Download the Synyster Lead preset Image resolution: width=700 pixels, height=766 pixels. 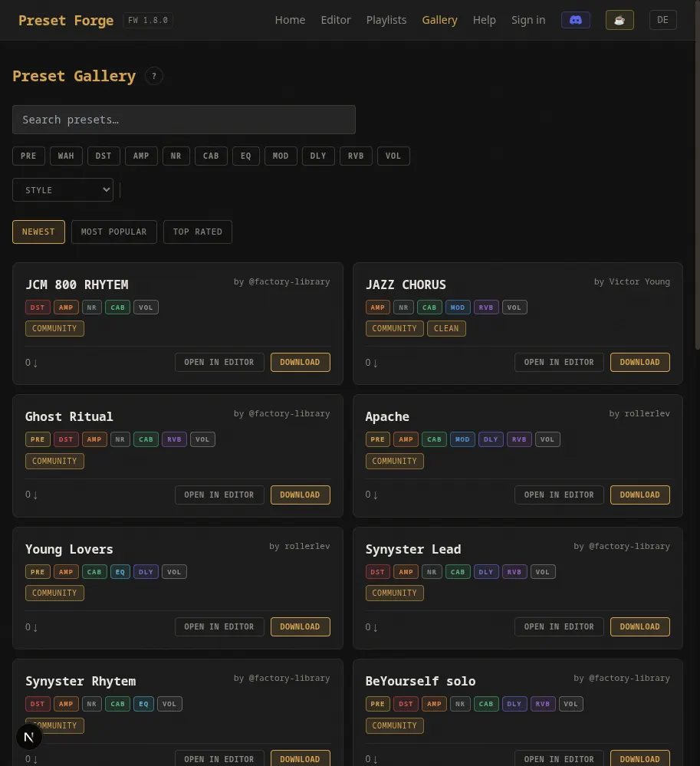640,626
